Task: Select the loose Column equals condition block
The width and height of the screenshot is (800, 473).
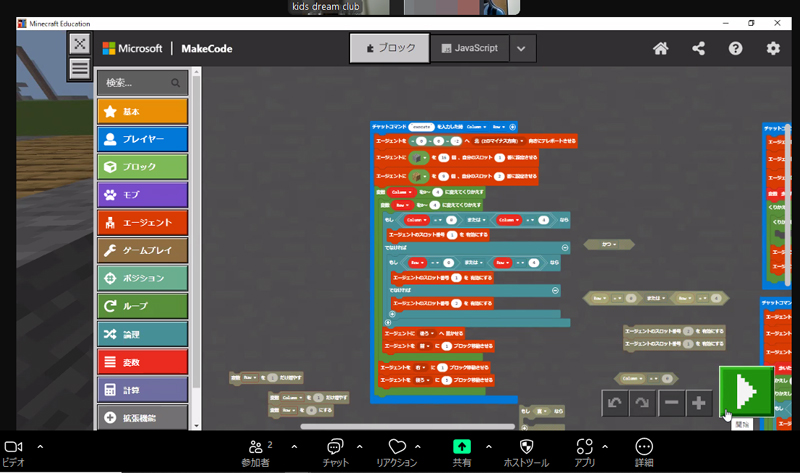Action: [x=646, y=379]
